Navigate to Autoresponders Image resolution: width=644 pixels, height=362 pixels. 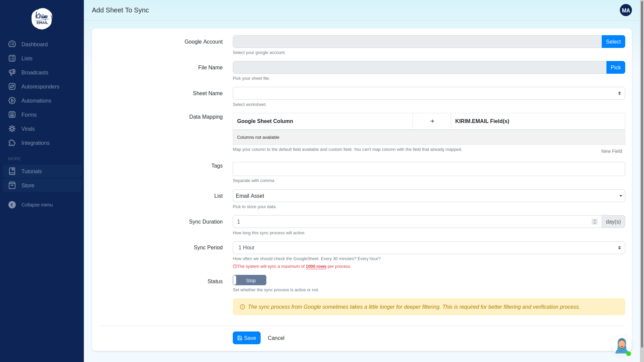point(40,87)
